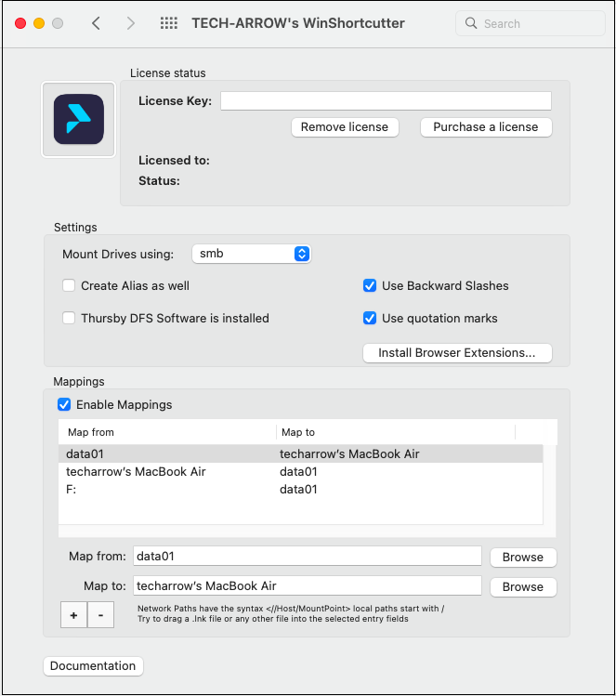This screenshot has height=696, width=616.
Task: Click the WinShortcutter app logo icon
Action: (x=78, y=119)
